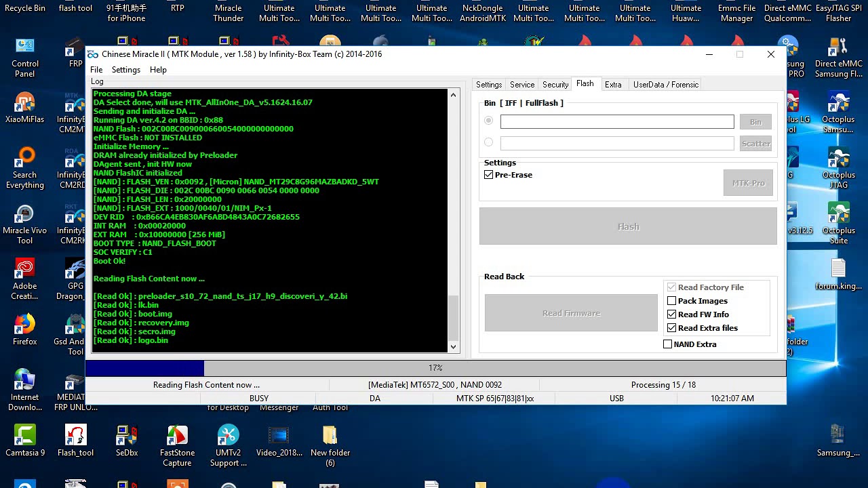Select the Flash tab

tap(585, 84)
